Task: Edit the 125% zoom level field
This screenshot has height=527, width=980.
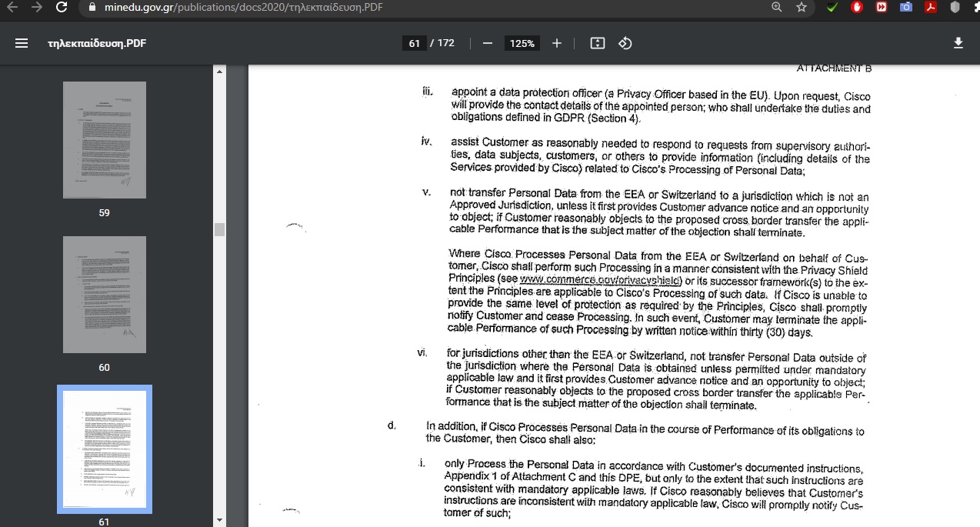Action: pyautogui.click(x=522, y=43)
